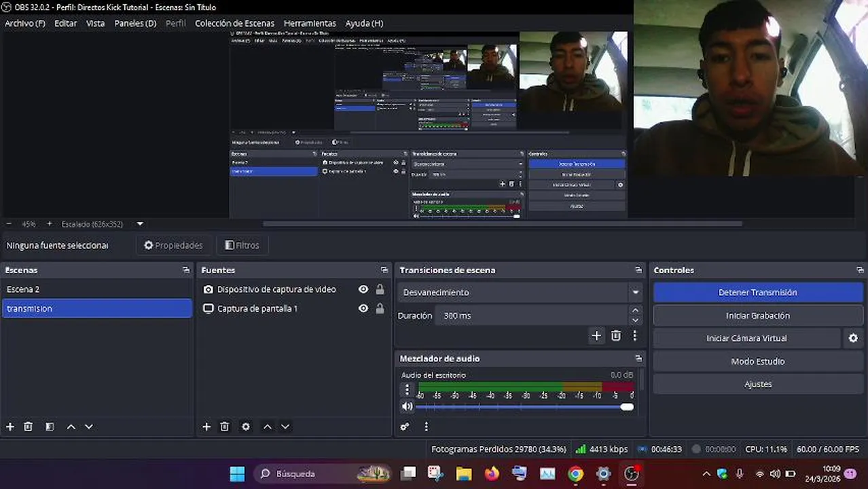Image resolution: width=868 pixels, height=489 pixels.
Task: Open Propiedades for selected source
Action: 173,245
